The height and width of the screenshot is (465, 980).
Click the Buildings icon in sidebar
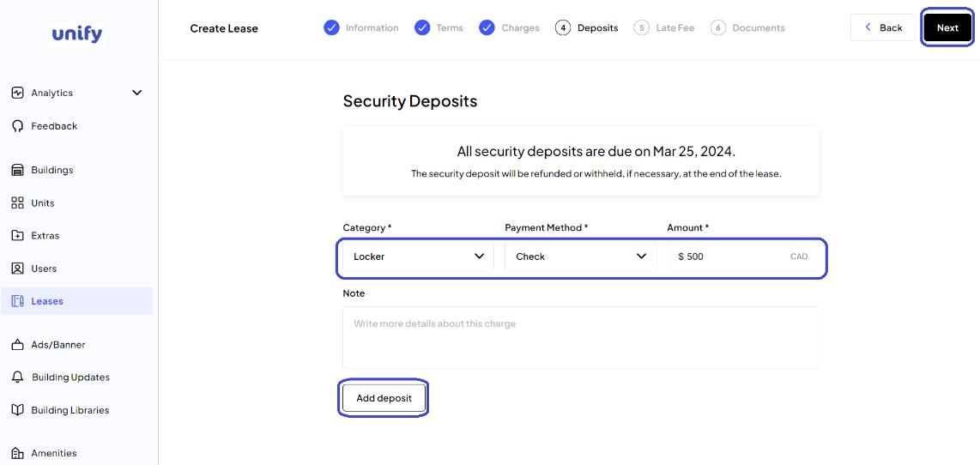(17, 170)
